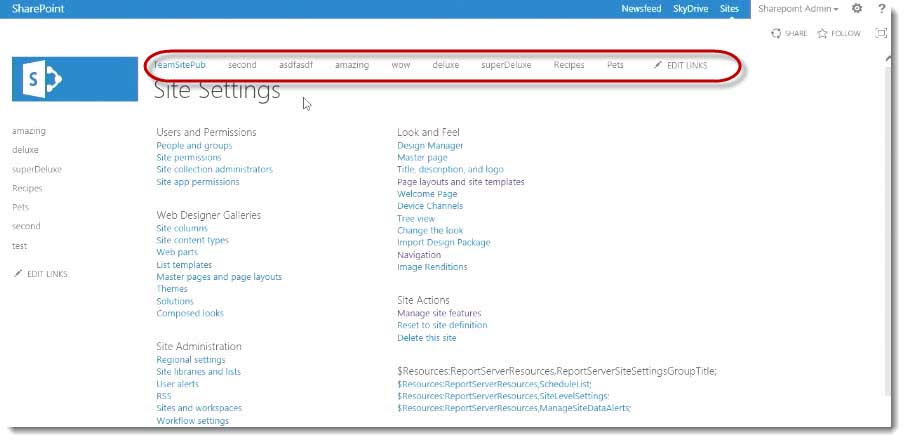Open Site app permissions
The height and width of the screenshot is (442, 906).
[198, 181]
